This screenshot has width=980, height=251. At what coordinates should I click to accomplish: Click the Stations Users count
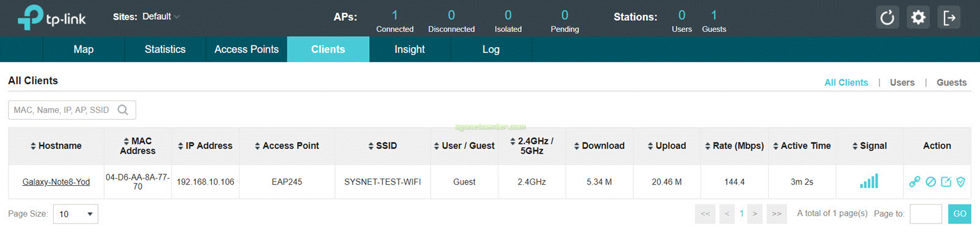[x=682, y=15]
